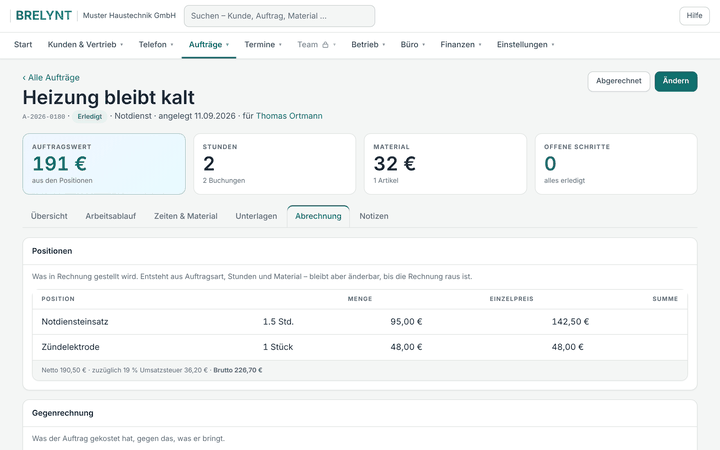Switch to the Arbeitsablauf tab
720x450 pixels.
[111, 216]
